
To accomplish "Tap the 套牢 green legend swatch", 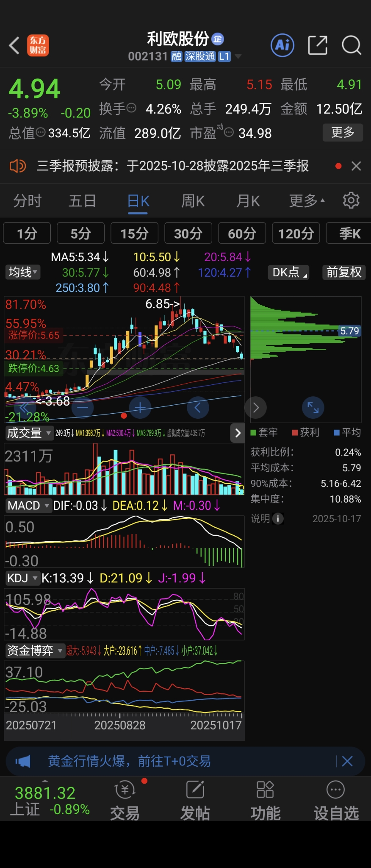I will click(253, 433).
